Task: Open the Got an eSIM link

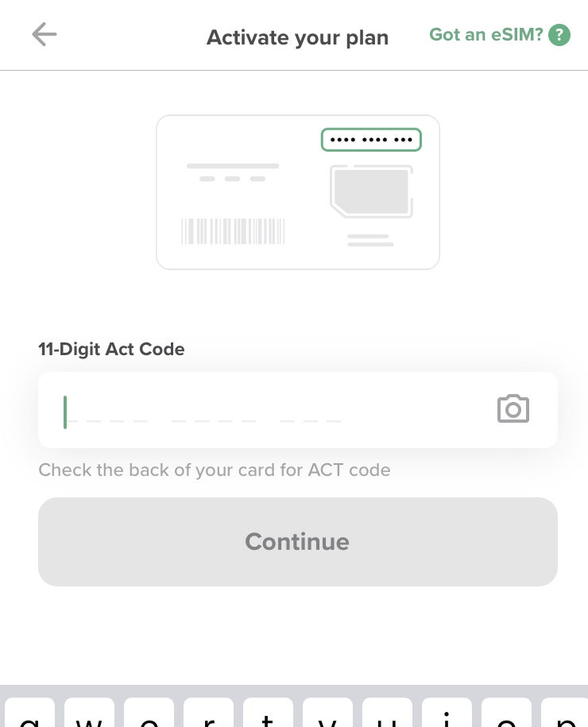Action: coord(485,35)
